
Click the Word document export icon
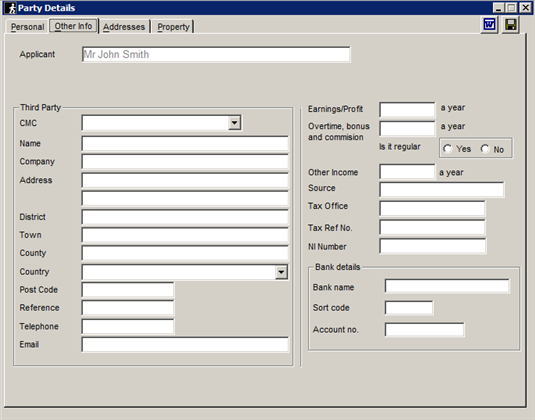[489, 25]
